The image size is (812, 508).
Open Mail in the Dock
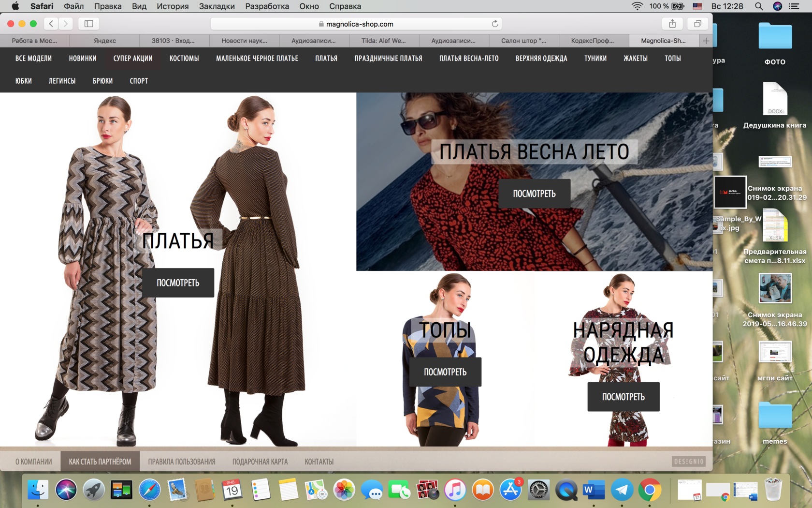[177, 490]
